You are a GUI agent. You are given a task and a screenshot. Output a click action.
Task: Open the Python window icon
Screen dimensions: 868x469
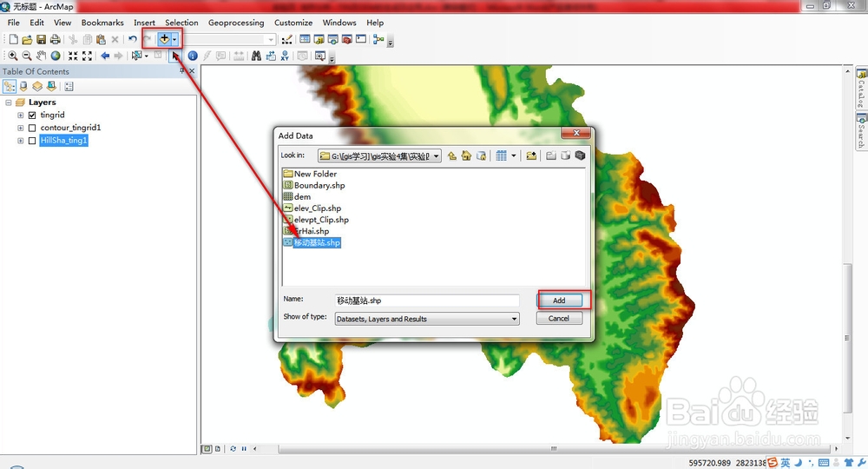coord(361,39)
